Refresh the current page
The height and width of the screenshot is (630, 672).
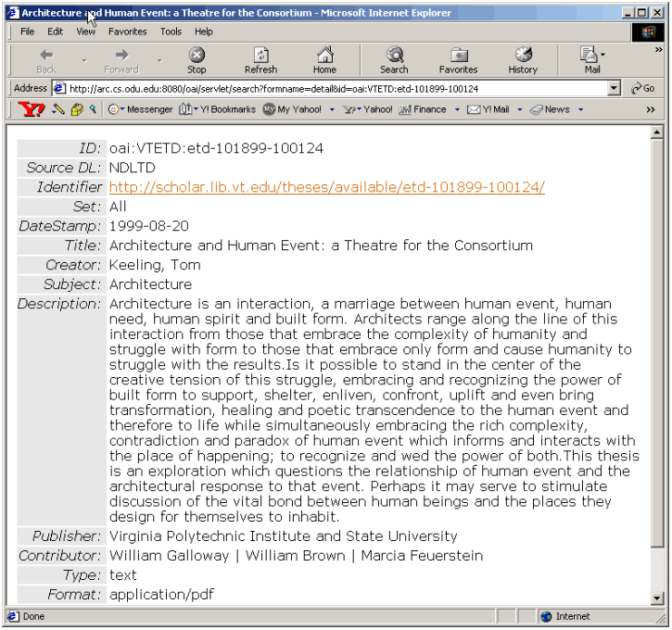tap(261, 60)
